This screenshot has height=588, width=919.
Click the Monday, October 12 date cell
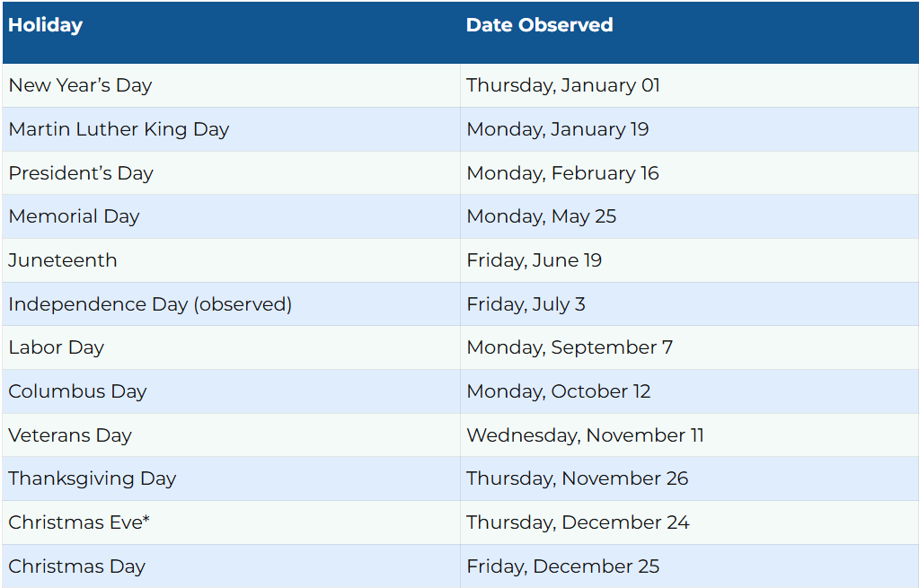558,391
